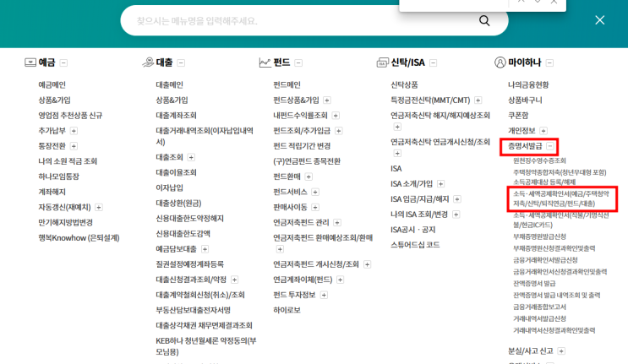Expand the 판매사이동 submenu
628x364 pixels.
click(315, 207)
